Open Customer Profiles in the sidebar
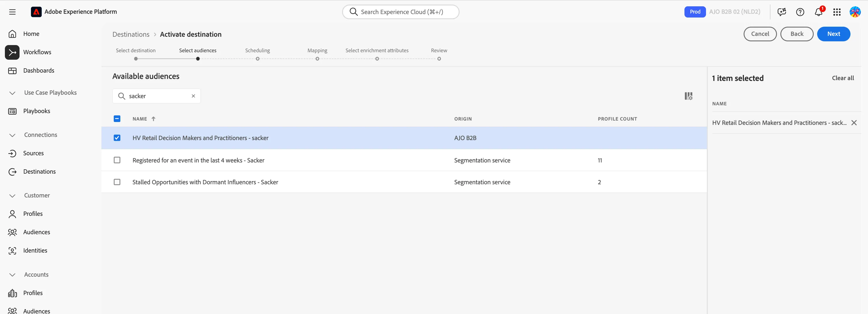This screenshot has height=314, width=868. (33, 214)
